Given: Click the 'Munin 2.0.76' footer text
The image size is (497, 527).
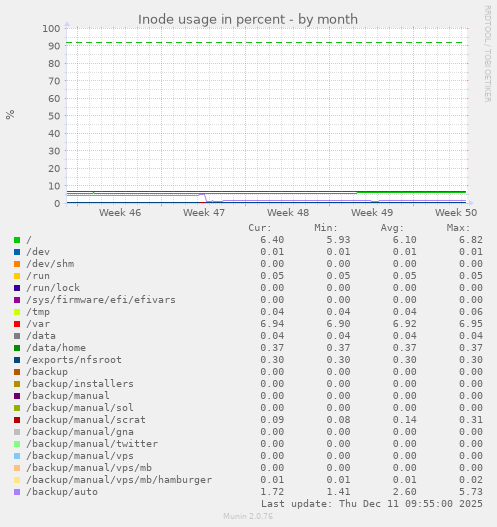Looking at the screenshot, I should [248, 516].
